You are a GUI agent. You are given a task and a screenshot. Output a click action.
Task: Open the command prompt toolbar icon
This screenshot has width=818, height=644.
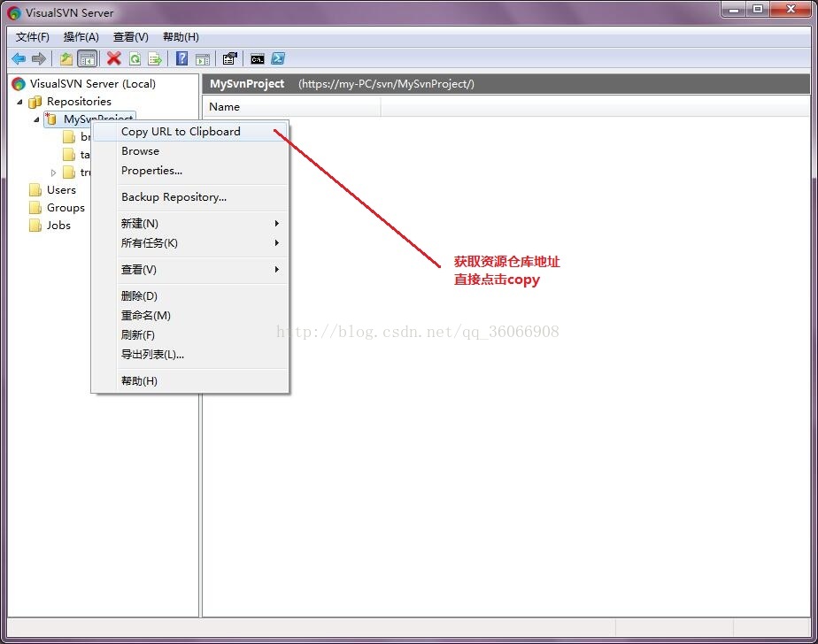[x=258, y=59]
